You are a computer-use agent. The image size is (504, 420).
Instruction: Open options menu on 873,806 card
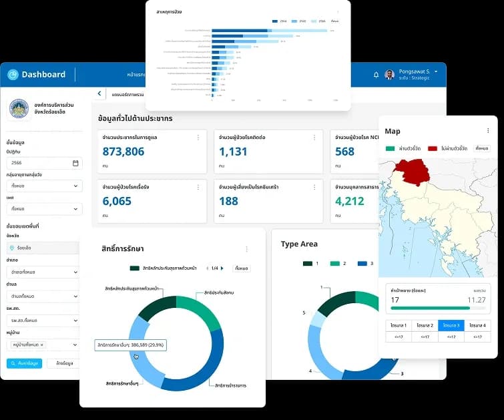[x=198, y=138]
